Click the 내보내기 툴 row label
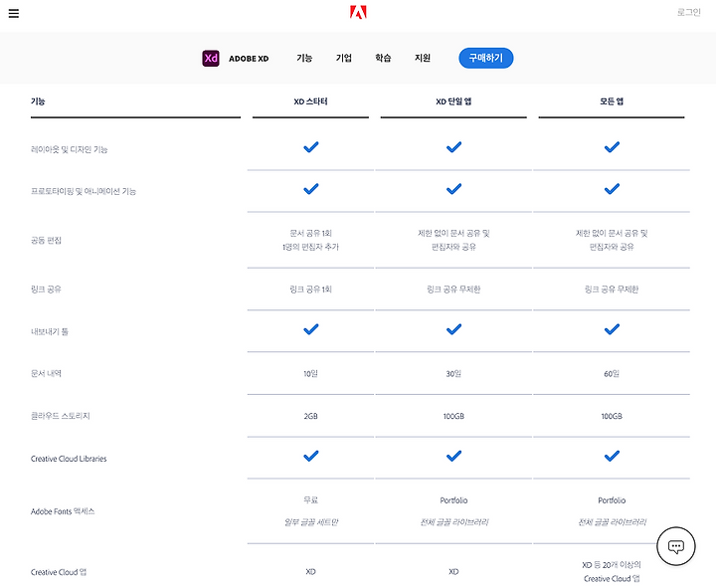 [x=50, y=331]
